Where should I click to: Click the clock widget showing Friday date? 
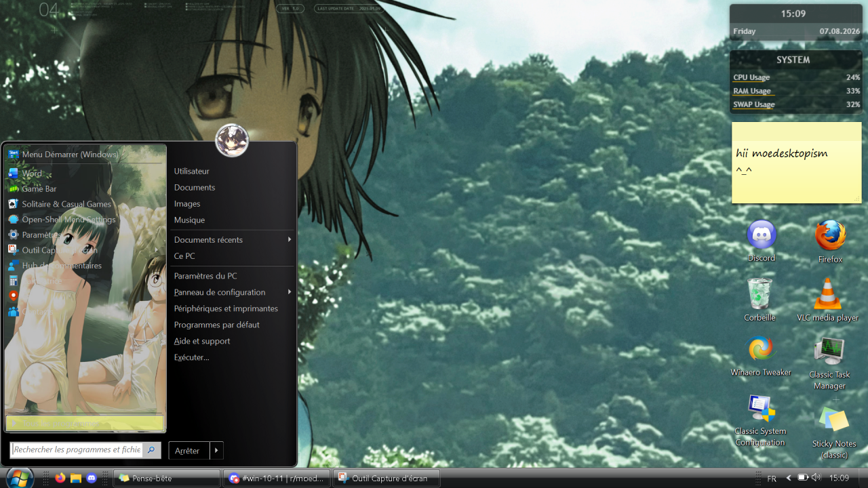pyautogui.click(x=796, y=22)
